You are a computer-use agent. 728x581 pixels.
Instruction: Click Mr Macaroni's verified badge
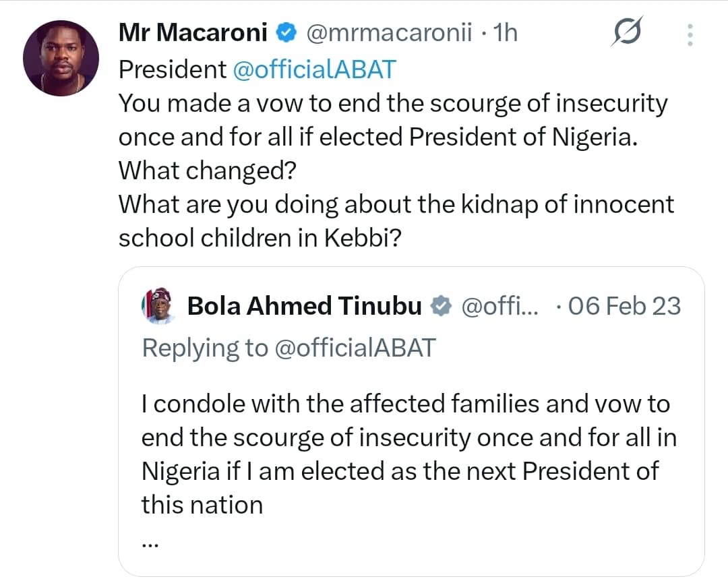(287, 31)
